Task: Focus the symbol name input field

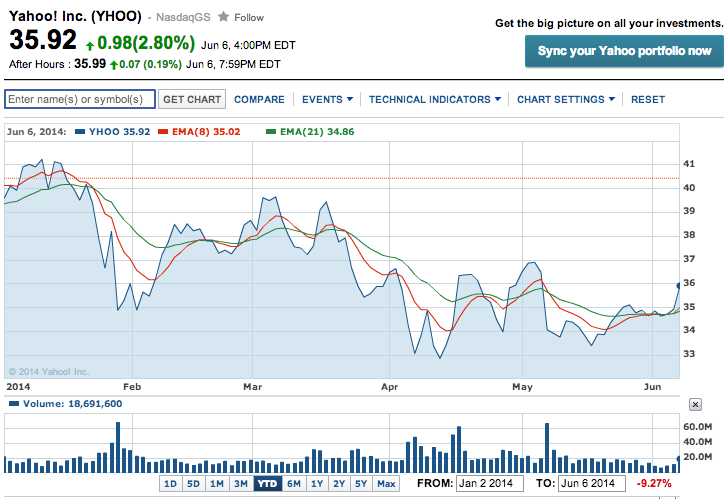Action: click(80, 99)
